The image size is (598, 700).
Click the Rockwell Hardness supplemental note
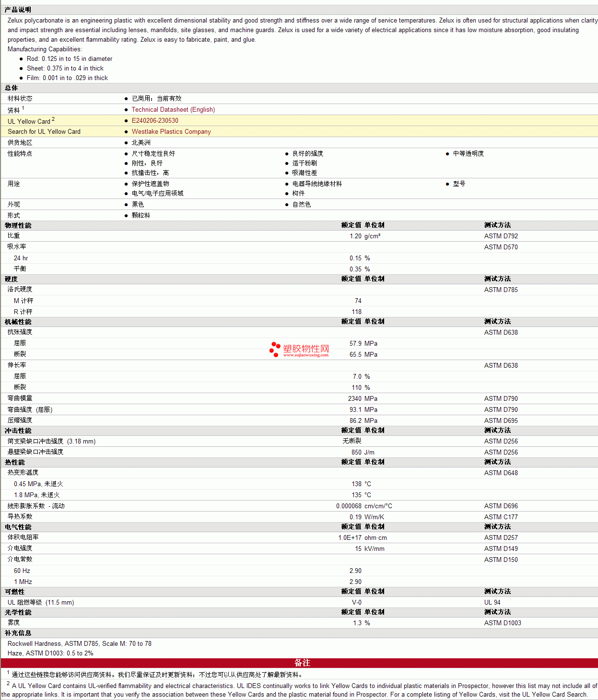tap(80, 643)
